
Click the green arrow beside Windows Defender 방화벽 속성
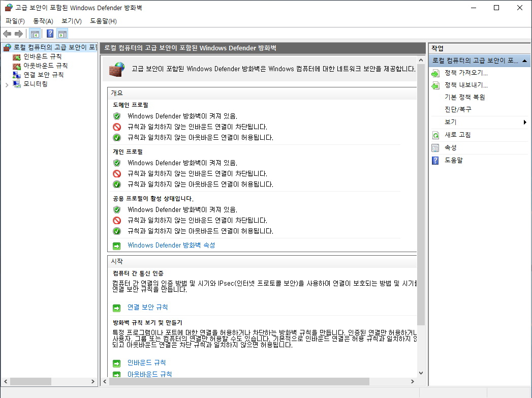tap(117, 246)
